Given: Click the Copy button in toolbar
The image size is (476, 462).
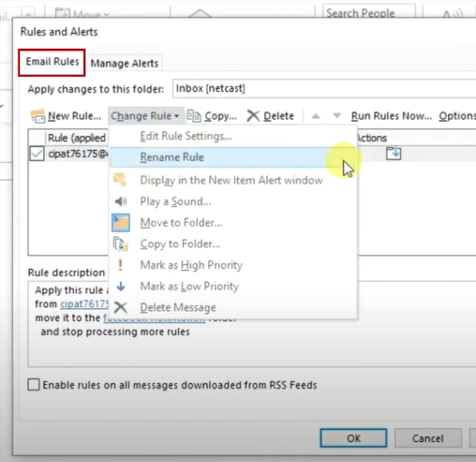Looking at the screenshot, I should pos(212,116).
